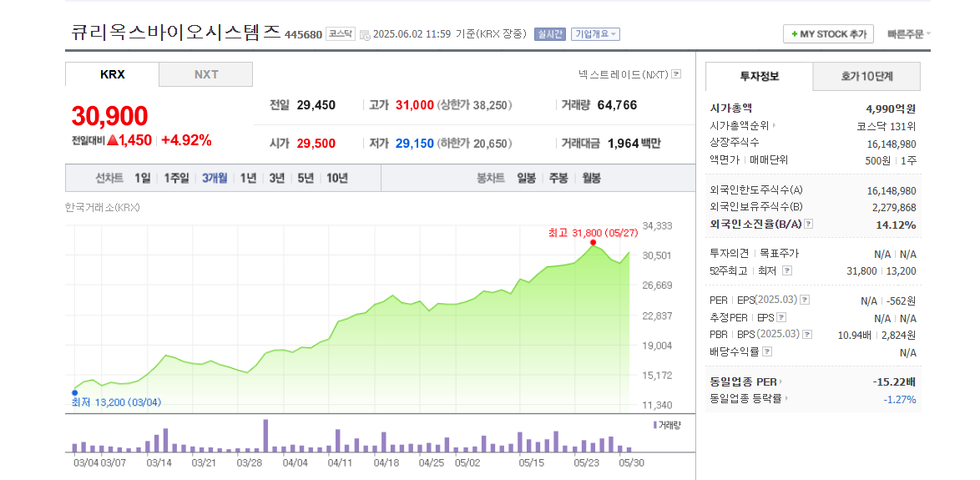
Task: Click the tallest volume bar near 03/28
Action: coord(265,436)
